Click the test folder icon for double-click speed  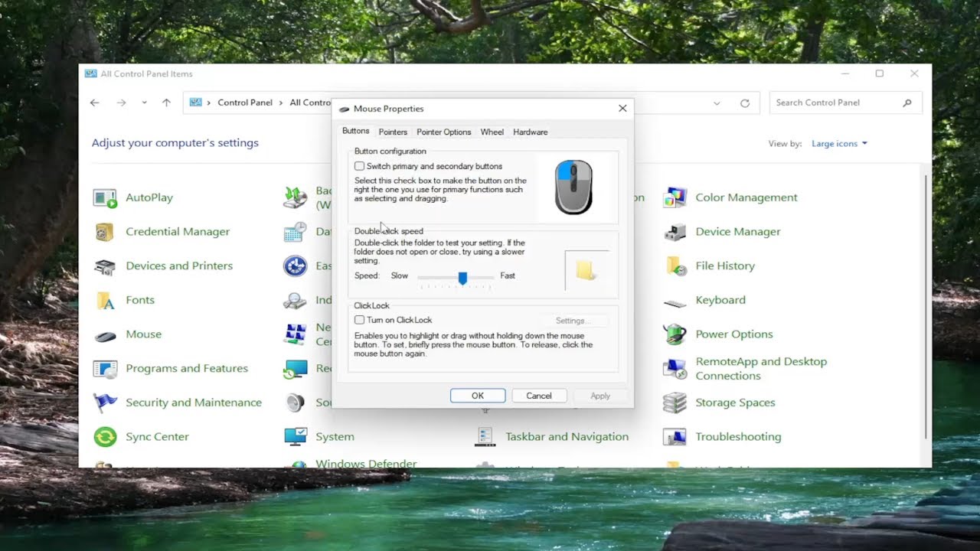(586, 270)
